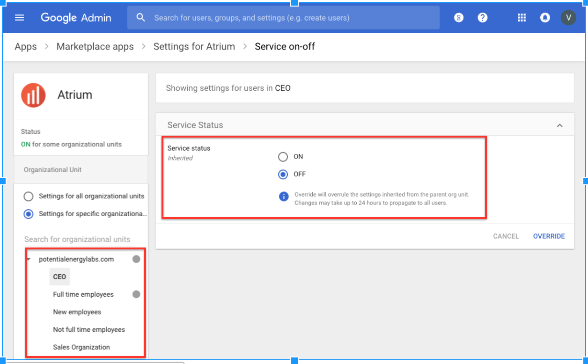Collapse the Service Status section chevron
588x364 pixels.
559,125
